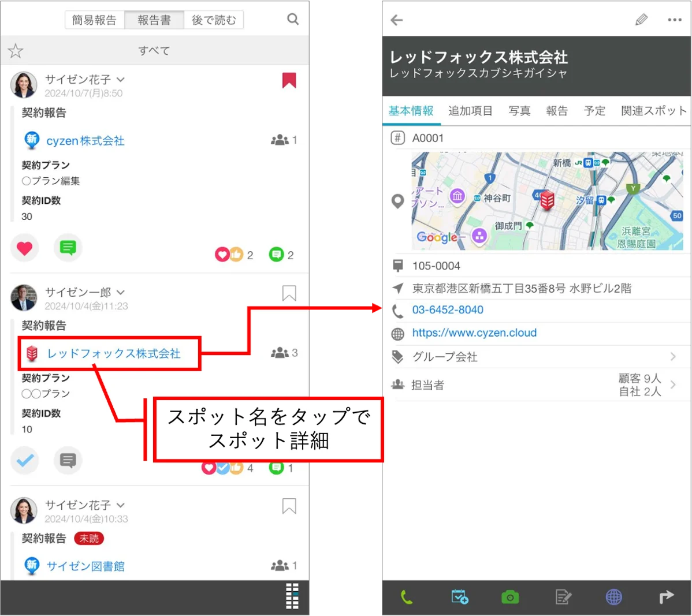This screenshot has width=692, height=616.
Task: Switch to the 追加項目 tab
Action: tap(470, 111)
